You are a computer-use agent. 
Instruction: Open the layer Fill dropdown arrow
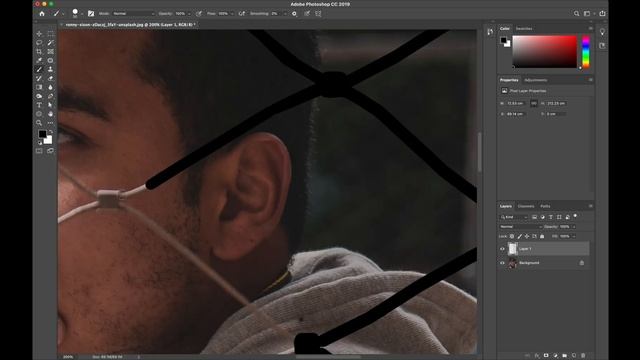pos(574,236)
